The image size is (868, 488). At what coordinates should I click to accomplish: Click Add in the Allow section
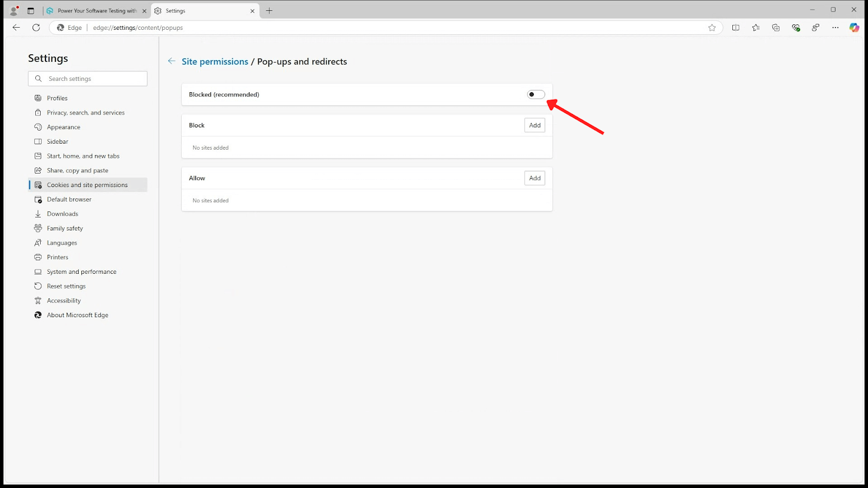pos(534,178)
